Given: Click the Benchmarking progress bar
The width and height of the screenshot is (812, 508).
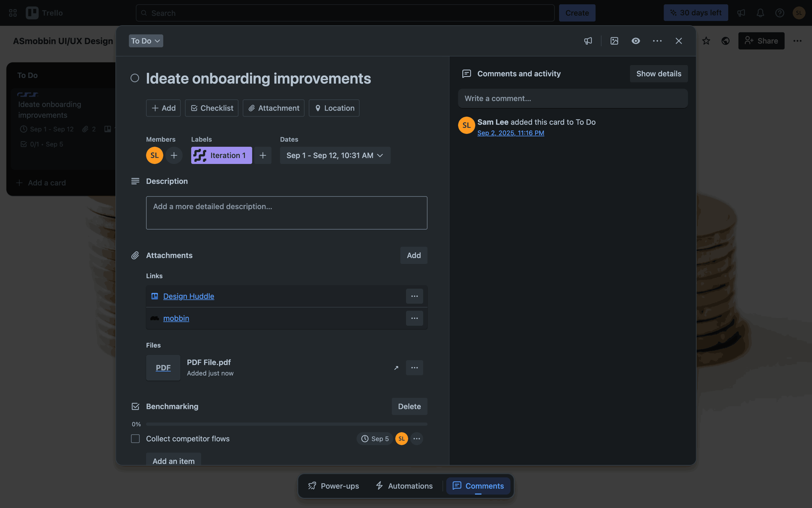Looking at the screenshot, I should pos(287,424).
